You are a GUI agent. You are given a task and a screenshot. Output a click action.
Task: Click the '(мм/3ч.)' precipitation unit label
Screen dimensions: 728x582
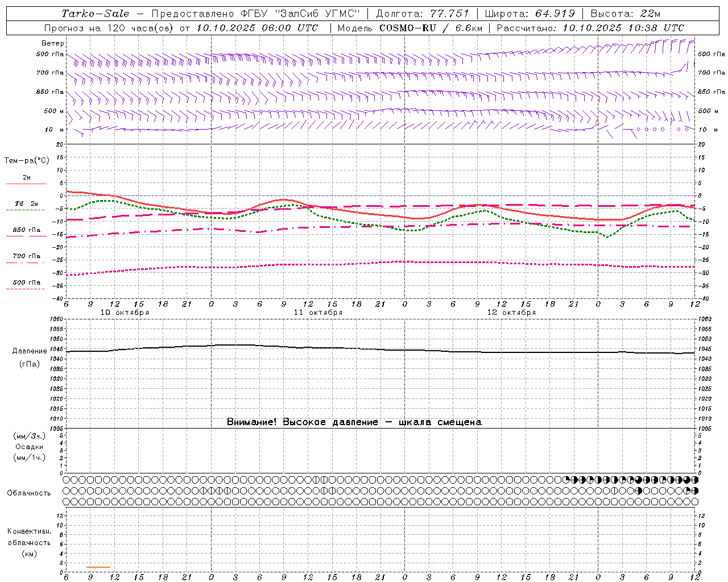30,436
